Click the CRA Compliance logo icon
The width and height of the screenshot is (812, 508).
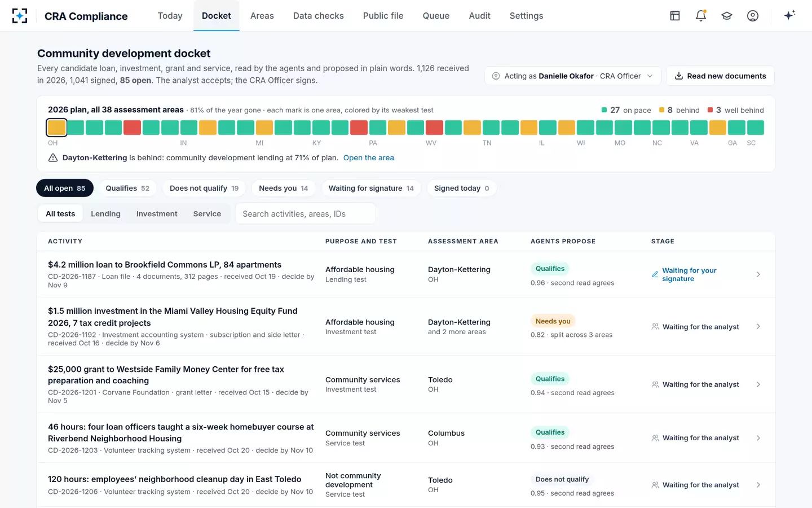[20, 16]
